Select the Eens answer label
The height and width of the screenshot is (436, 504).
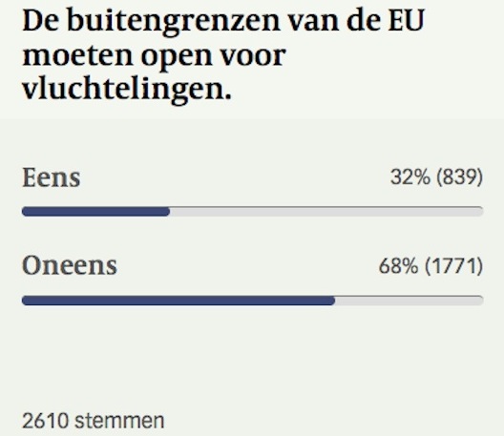(52, 177)
